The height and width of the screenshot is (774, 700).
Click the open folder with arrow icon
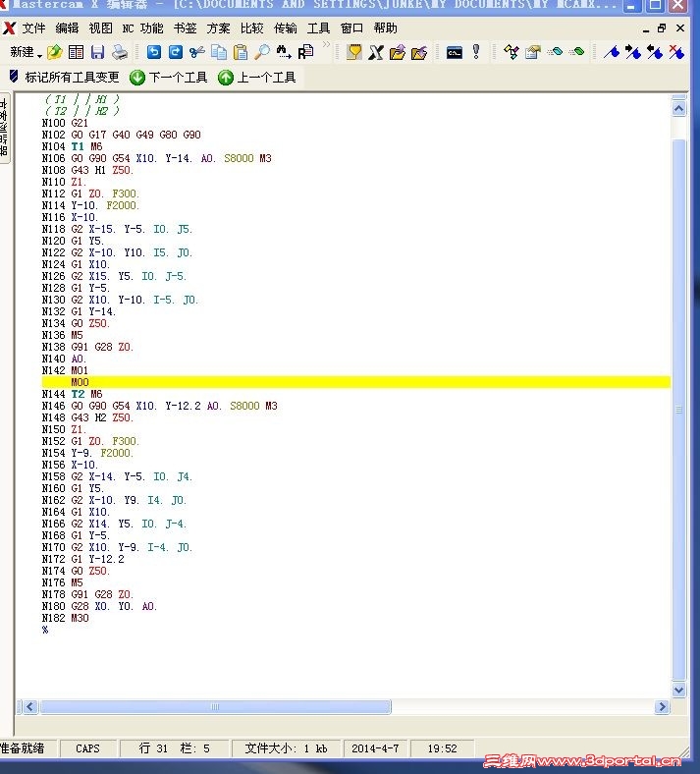click(x=397, y=52)
